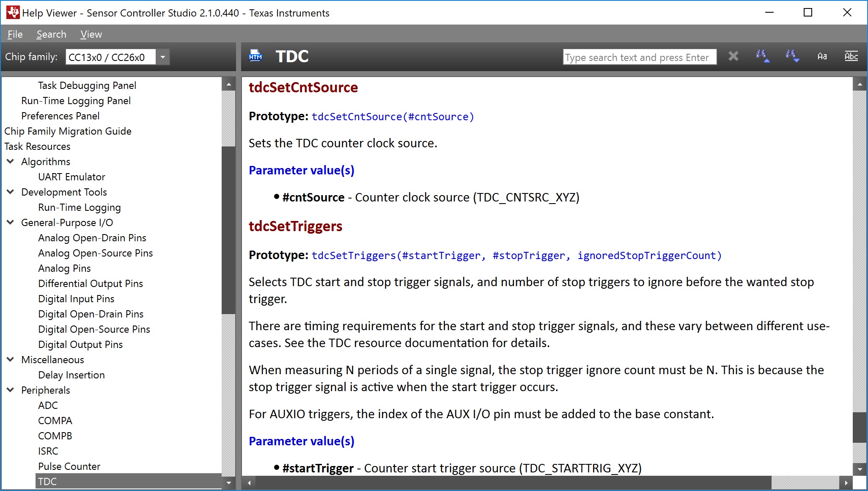Clear search with the X icon
Viewport: 868px width, 491px height.
733,56
